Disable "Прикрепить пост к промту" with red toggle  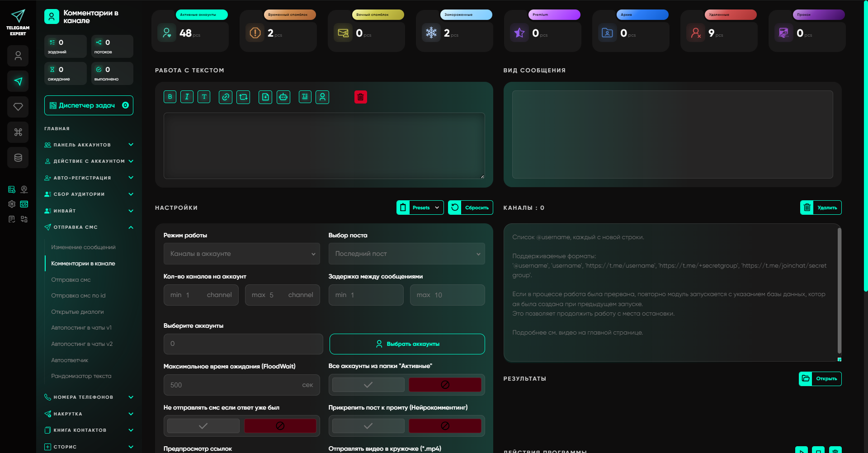pyautogui.click(x=445, y=426)
